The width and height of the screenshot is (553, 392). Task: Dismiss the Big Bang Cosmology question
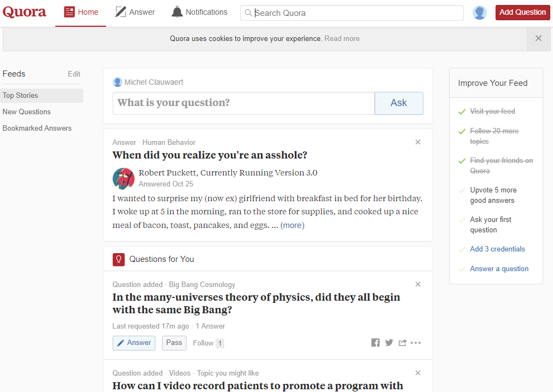point(418,284)
